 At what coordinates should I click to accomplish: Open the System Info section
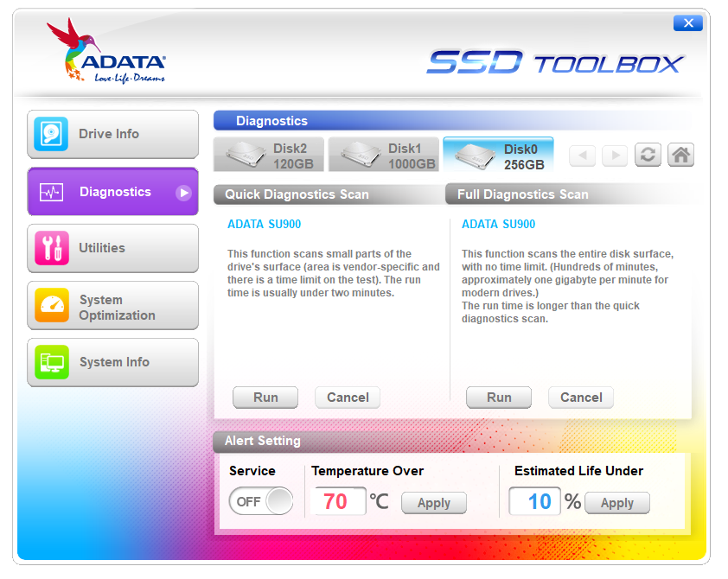(112, 362)
